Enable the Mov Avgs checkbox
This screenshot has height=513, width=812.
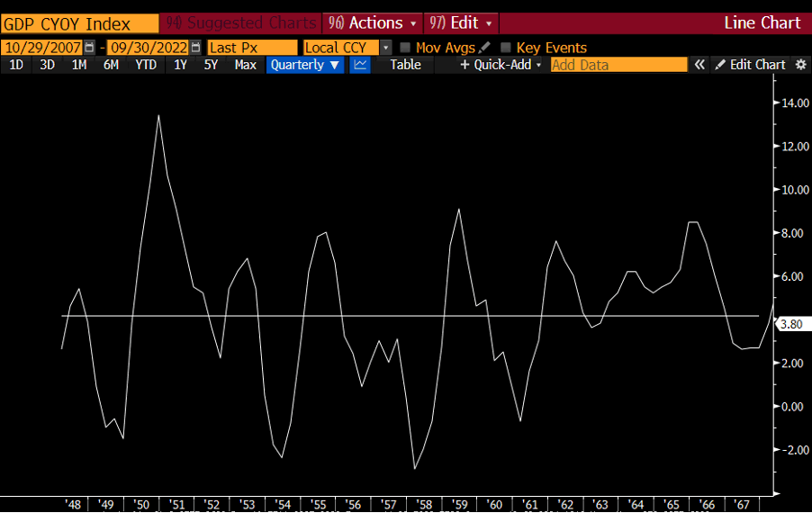(405, 48)
